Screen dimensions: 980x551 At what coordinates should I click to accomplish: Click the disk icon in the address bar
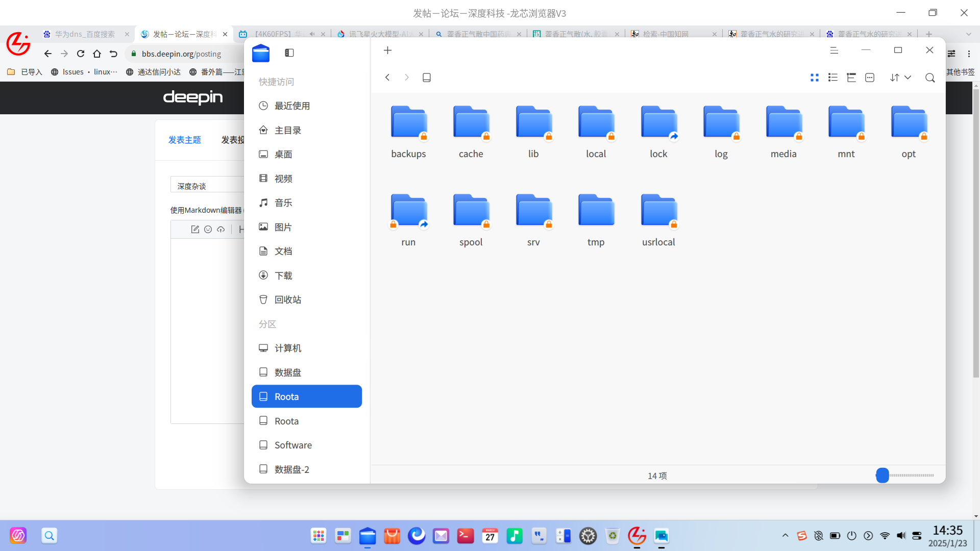[x=427, y=78]
